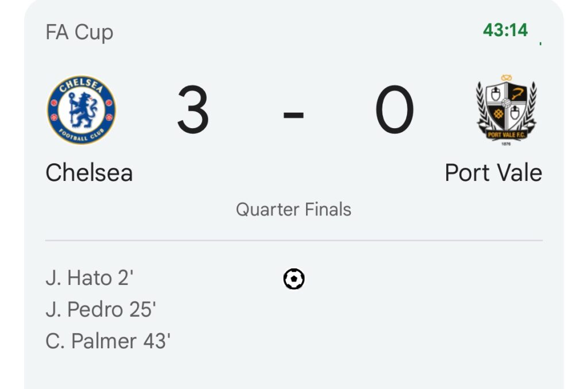Click empty scorers area under Port Vale
The height and width of the screenshot is (389, 588).
coord(459,310)
